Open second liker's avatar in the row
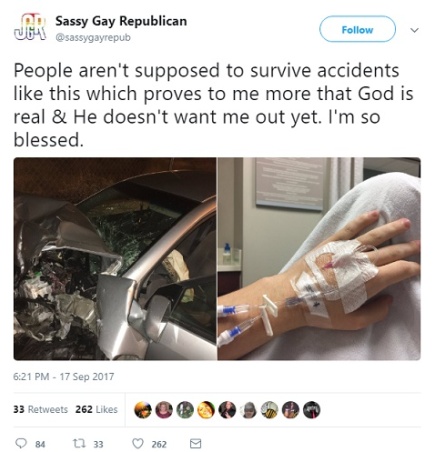This screenshot has height=452, width=435. pyautogui.click(x=164, y=410)
